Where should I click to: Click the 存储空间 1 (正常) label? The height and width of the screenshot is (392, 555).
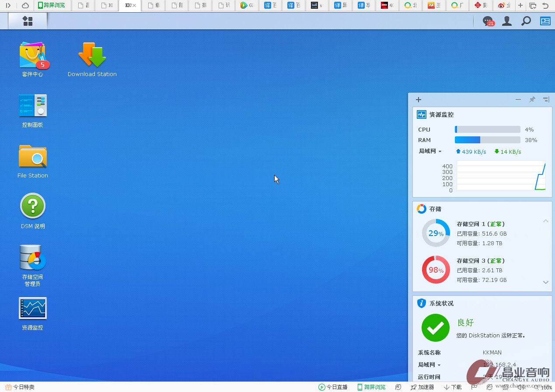point(481,224)
